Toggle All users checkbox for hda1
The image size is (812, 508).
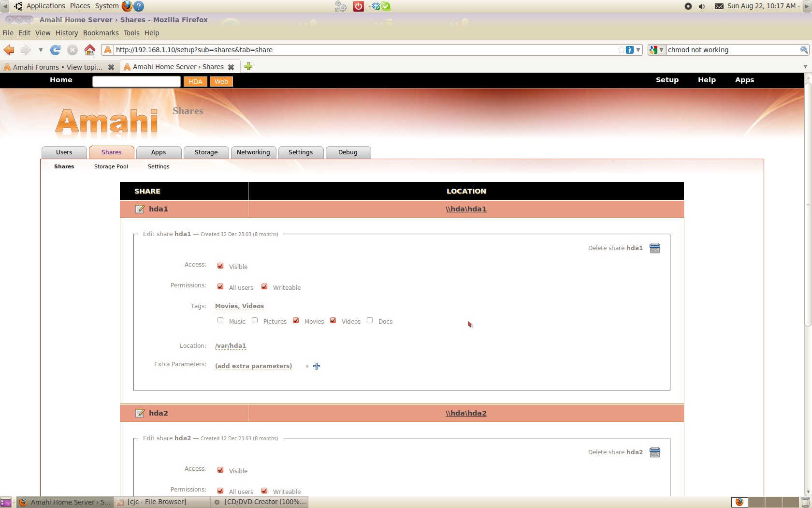coord(220,286)
